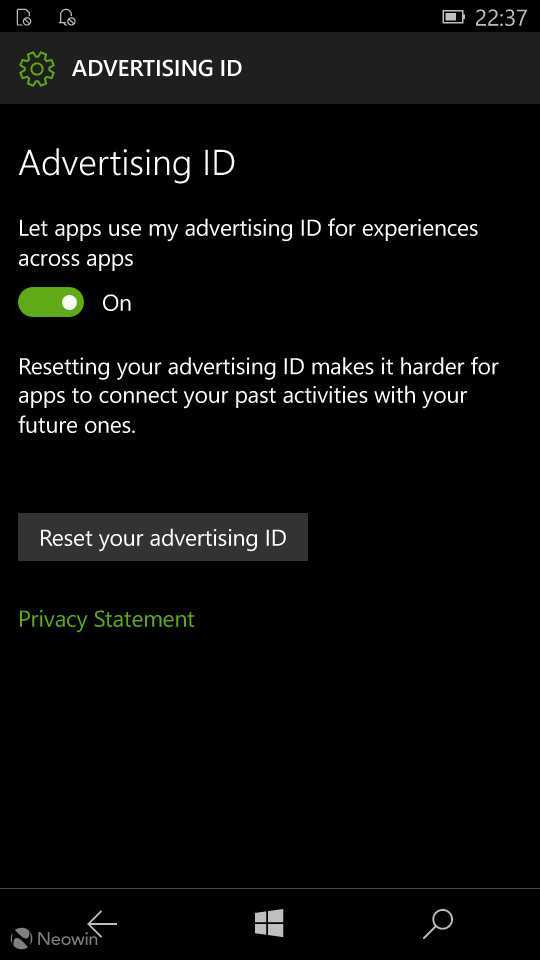The height and width of the screenshot is (960, 540).
Task: Tap the "On" label beside the switch
Action: pos(117,303)
